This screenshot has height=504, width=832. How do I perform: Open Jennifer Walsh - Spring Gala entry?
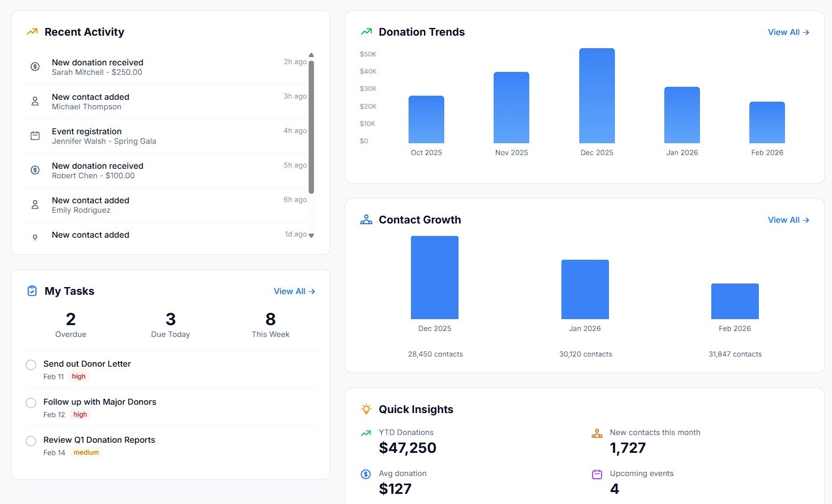167,136
